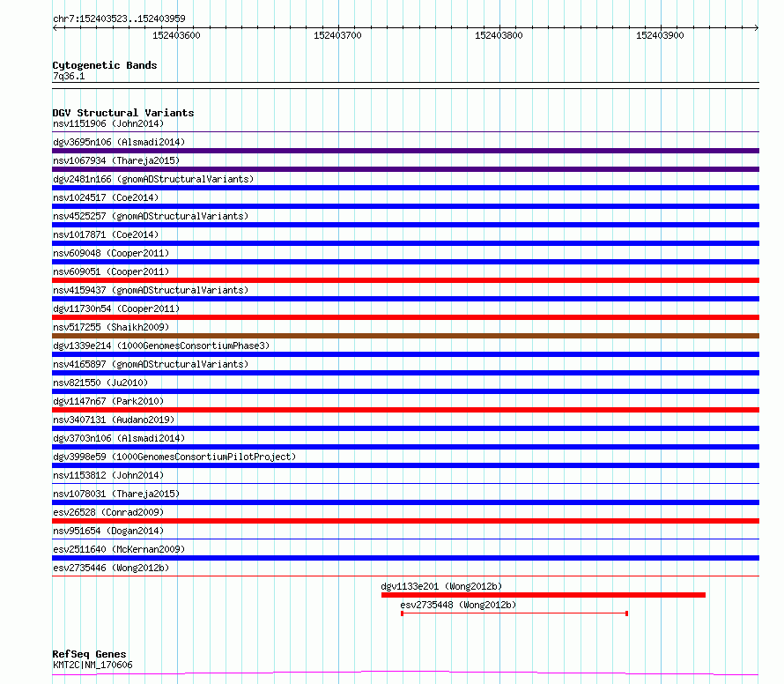Click the blue bar under esv2511640 (McKernan2009)
The width and height of the screenshot is (784, 684).
point(405,558)
